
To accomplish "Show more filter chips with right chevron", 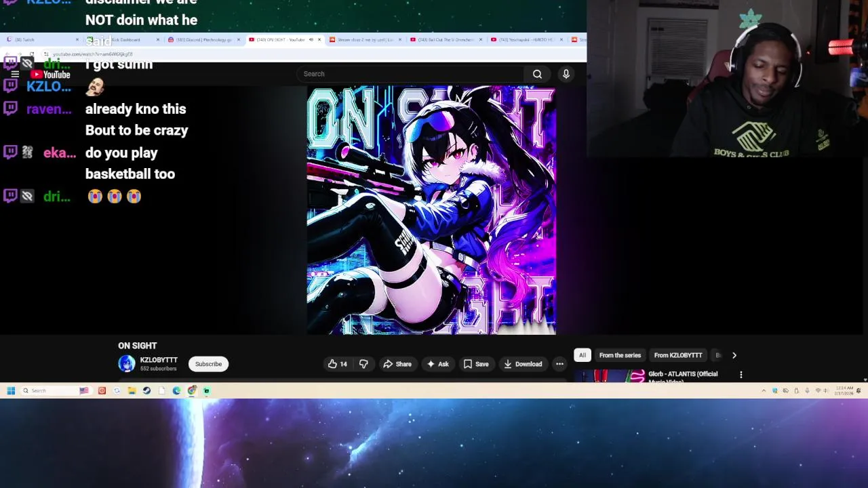I will click(x=734, y=355).
